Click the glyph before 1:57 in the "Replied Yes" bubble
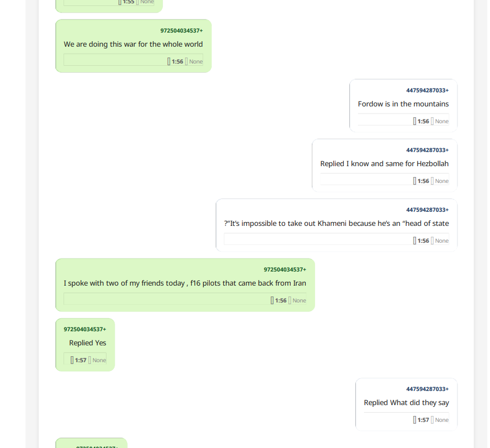Screen dimensions: 490x448 coord(72,360)
